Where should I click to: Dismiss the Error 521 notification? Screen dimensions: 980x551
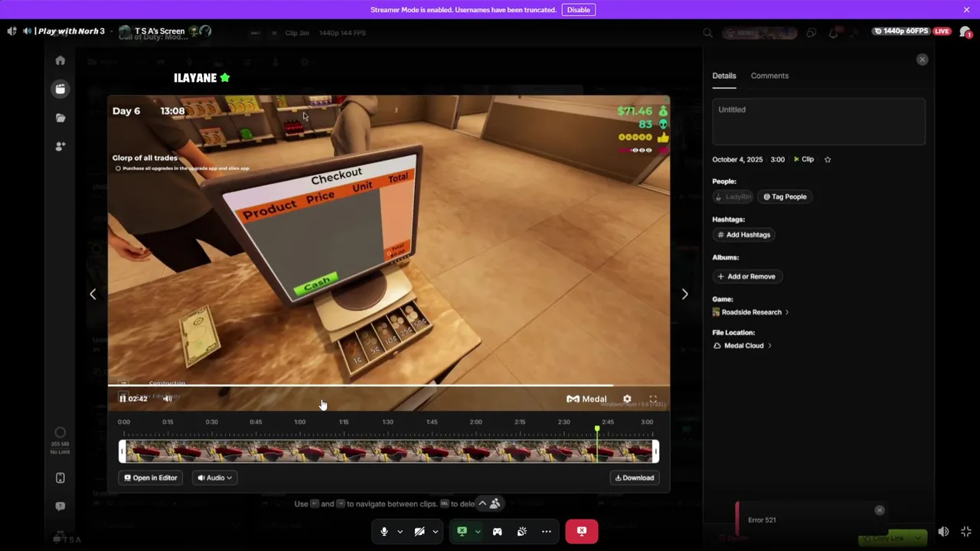coord(879,510)
